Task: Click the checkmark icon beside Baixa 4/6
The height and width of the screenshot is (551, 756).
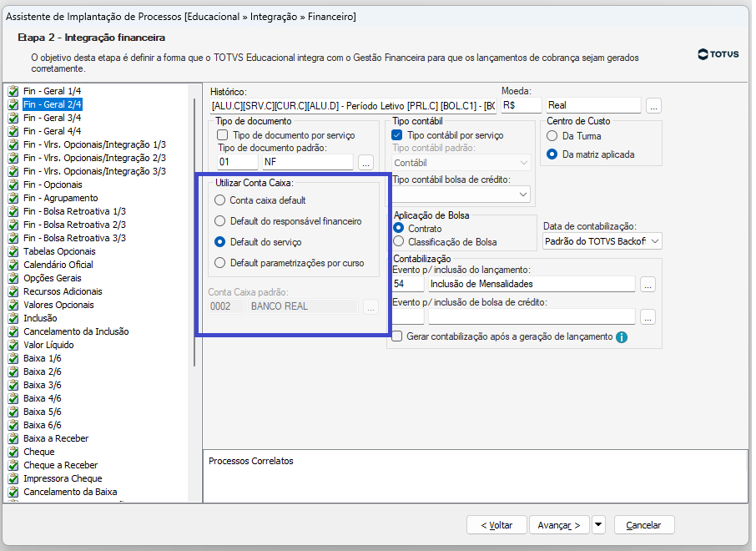Action: (13, 398)
